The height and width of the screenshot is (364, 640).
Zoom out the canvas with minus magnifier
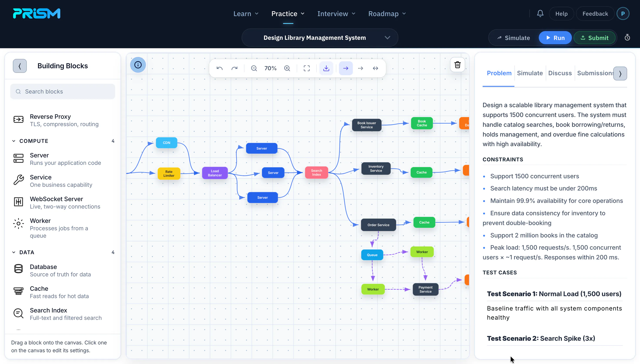tap(254, 68)
